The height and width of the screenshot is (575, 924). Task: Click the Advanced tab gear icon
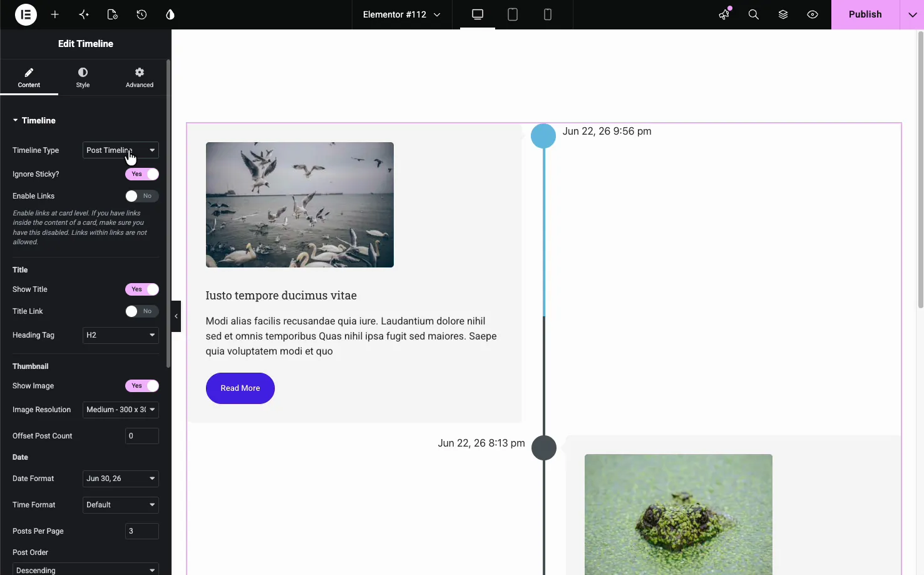(x=140, y=73)
